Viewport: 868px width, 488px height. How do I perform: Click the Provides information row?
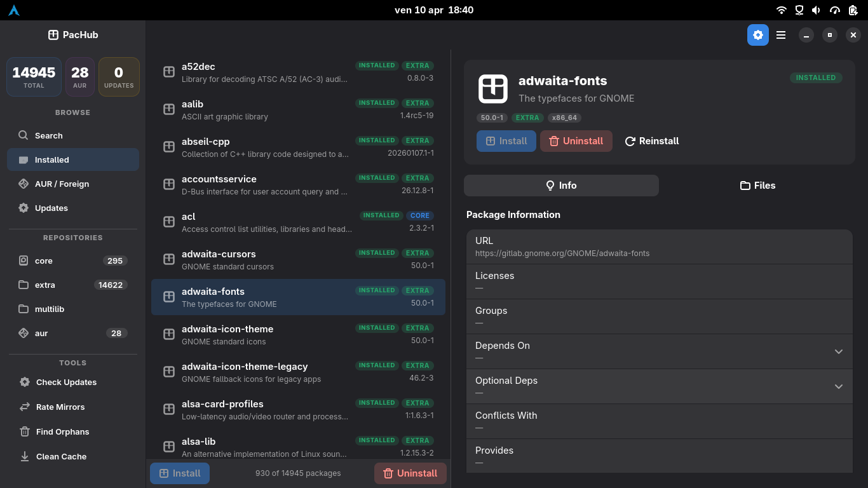pyautogui.click(x=660, y=456)
